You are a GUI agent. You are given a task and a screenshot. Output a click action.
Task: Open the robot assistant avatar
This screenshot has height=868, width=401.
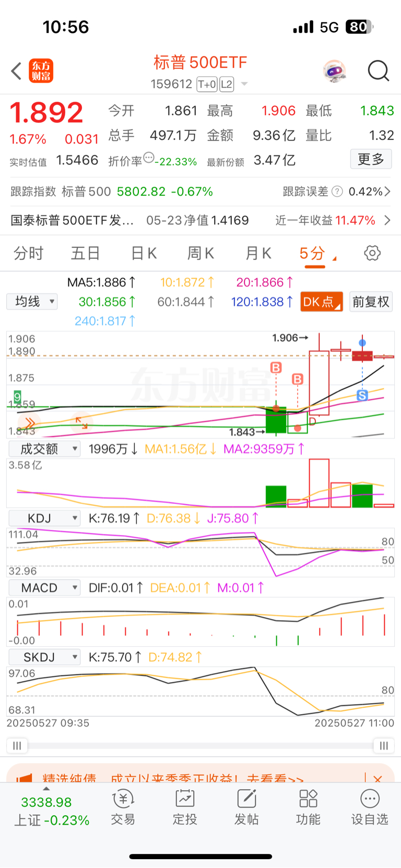334,71
